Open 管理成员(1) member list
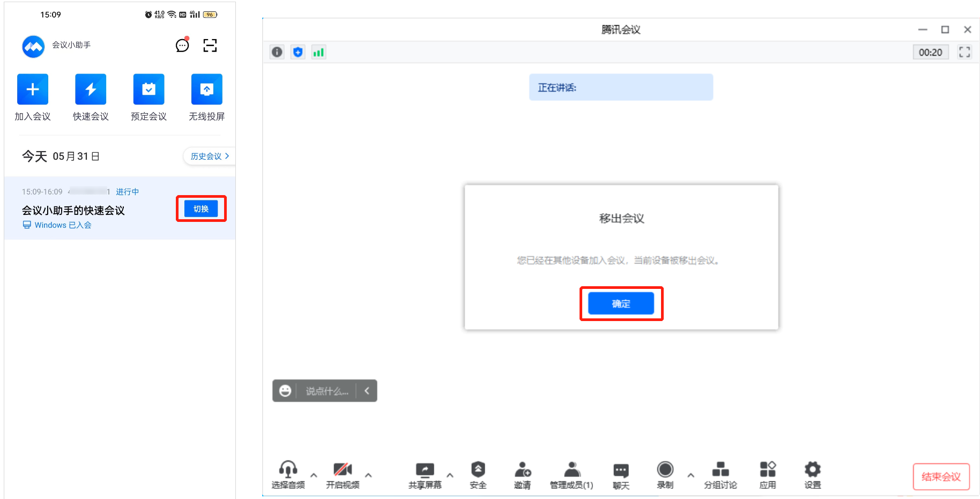Viewport: 980px width, 499px height. click(x=571, y=475)
